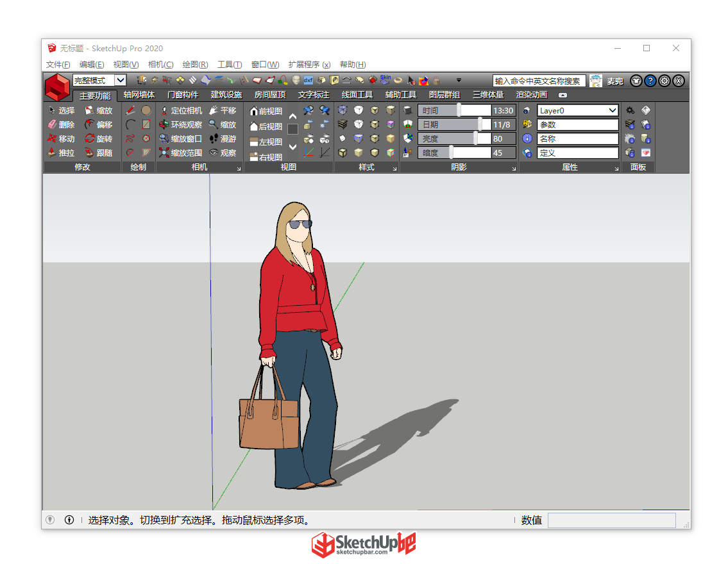Switch to the 图层群组 tab

tap(444, 95)
